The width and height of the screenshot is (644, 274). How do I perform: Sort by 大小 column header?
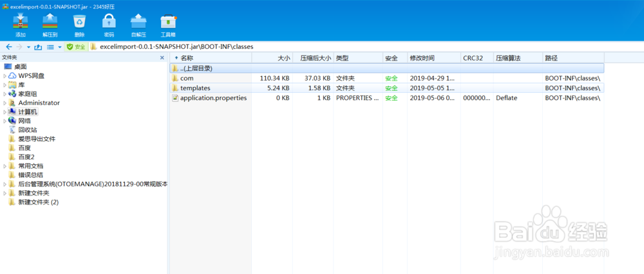pyautogui.click(x=272, y=59)
